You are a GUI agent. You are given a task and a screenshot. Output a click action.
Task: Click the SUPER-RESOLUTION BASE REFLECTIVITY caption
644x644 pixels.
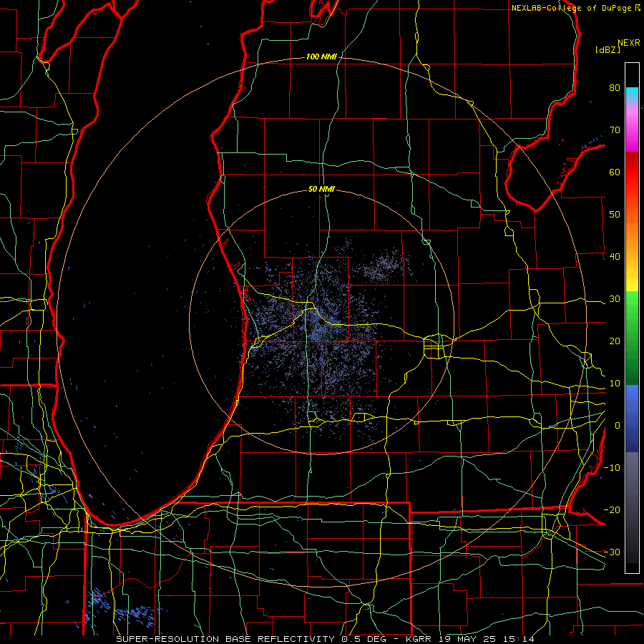(225, 639)
